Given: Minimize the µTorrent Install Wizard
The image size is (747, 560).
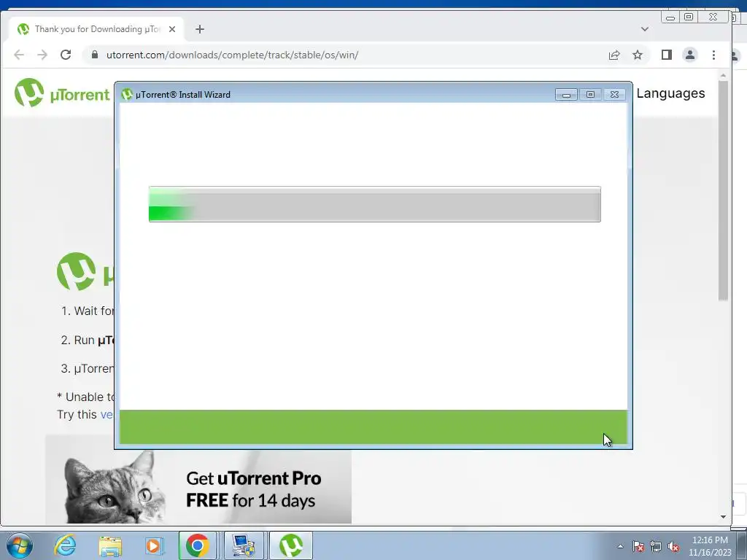Looking at the screenshot, I should pos(566,94).
